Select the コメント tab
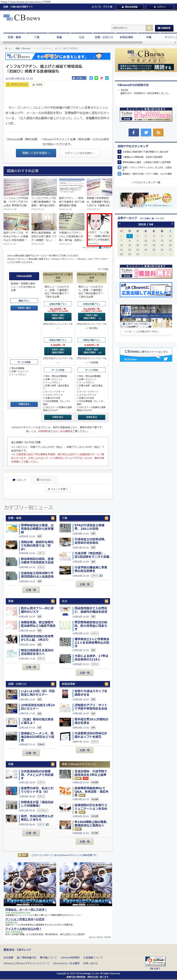The image size is (177, 980). (19, 480)
